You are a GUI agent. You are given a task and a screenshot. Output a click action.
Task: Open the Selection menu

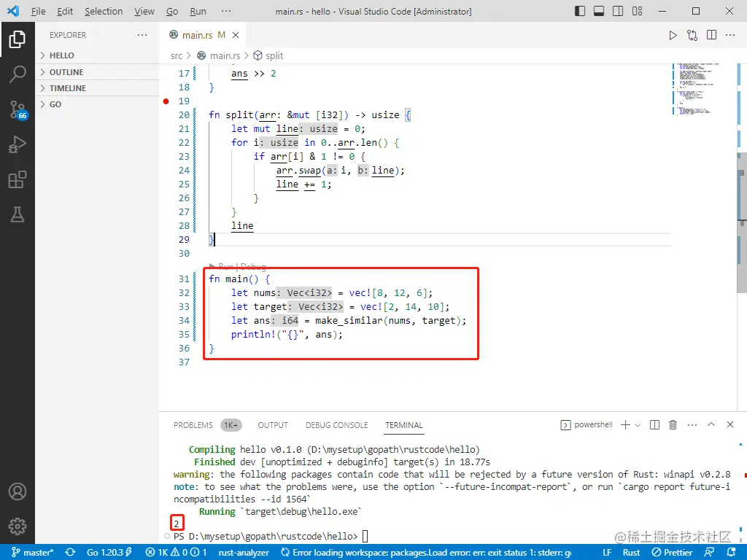(104, 11)
